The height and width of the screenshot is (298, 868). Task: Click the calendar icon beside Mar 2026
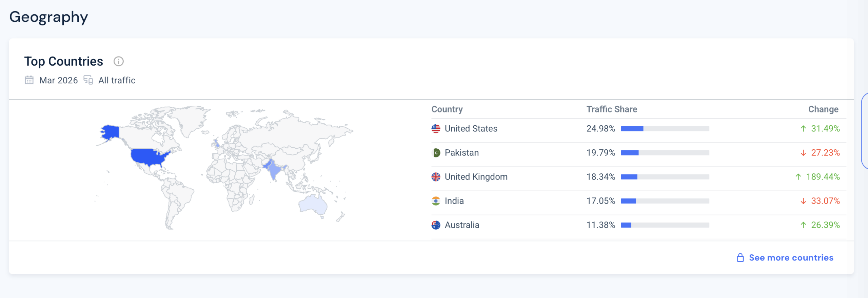click(x=29, y=80)
